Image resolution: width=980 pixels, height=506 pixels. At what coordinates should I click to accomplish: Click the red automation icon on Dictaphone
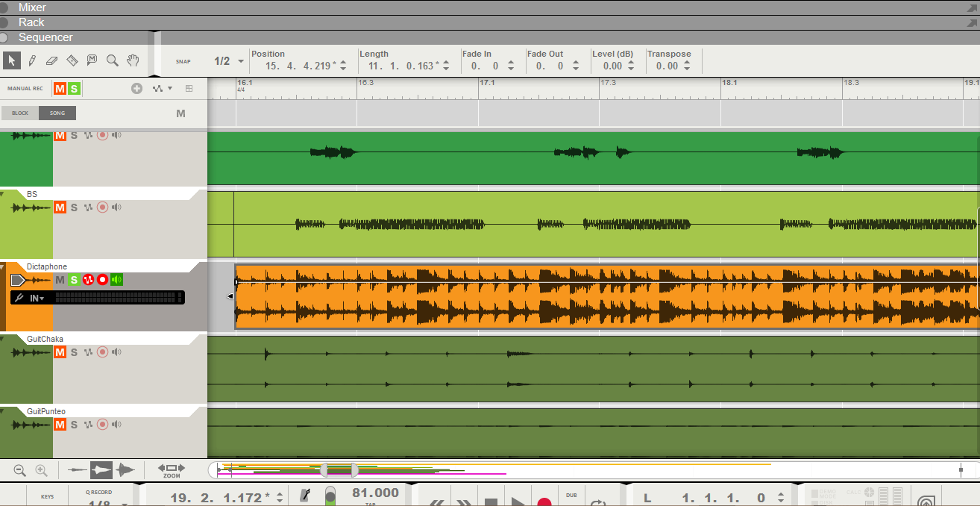(88, 280)
